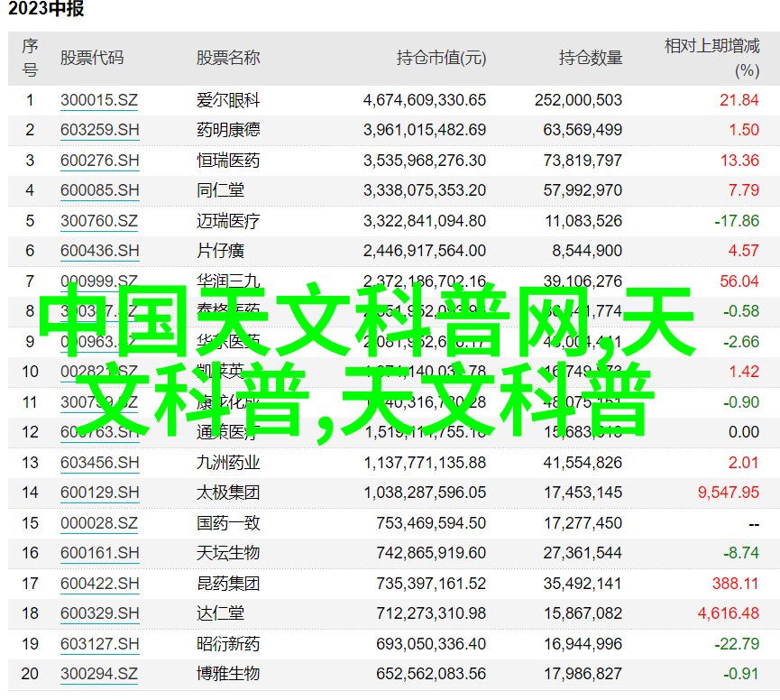
Task: Click holding quantity 16,944,996
Action: 583,644
